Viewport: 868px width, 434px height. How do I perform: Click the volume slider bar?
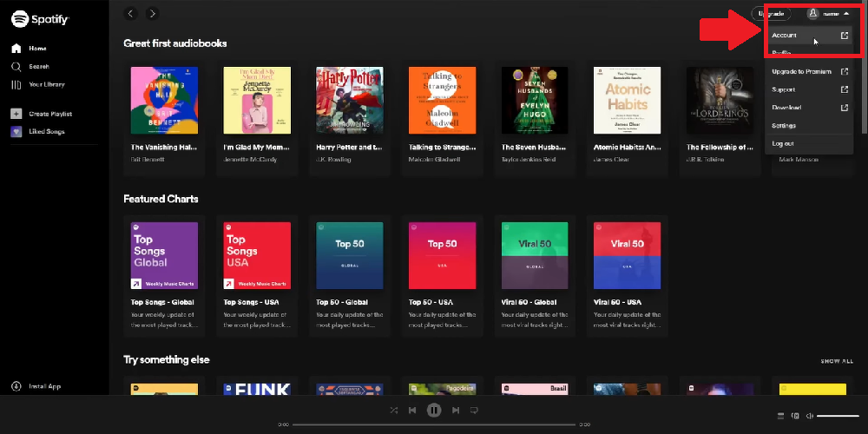click(x=838, y=416)
